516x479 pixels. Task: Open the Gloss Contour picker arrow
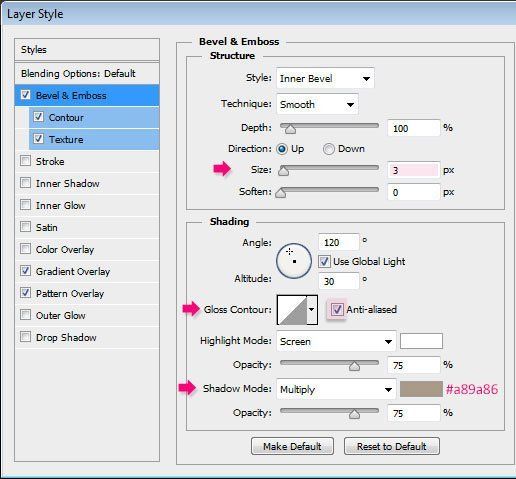click(312, 310)
